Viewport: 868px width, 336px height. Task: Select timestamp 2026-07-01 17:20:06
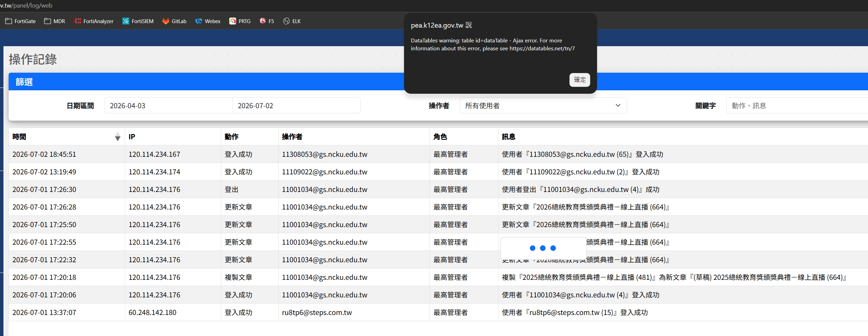coord(44,295)
